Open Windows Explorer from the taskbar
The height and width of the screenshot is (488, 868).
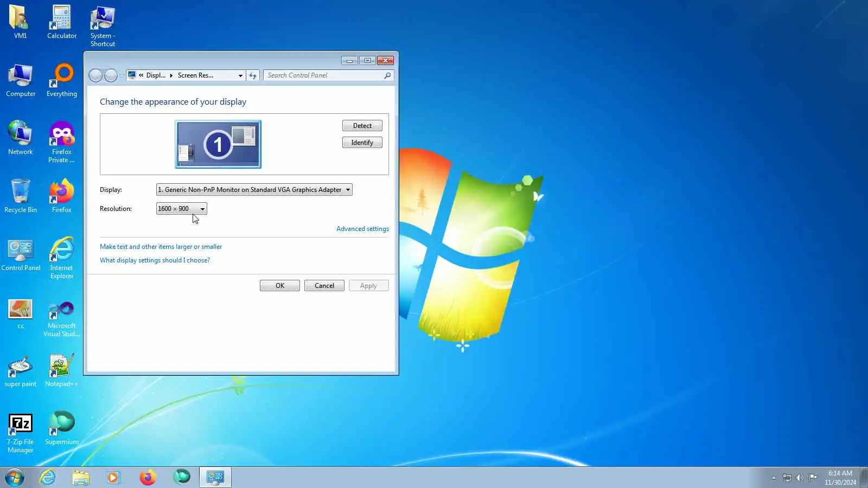pos(81,478)
